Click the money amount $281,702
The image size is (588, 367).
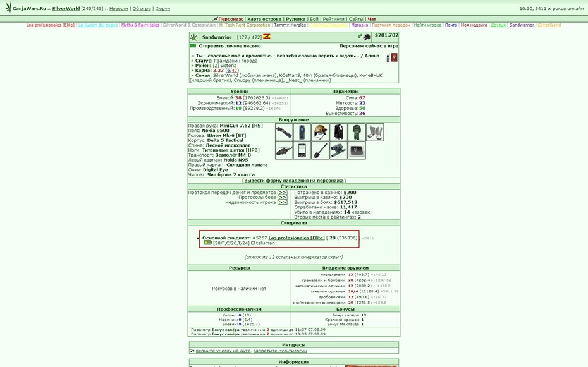386,35
